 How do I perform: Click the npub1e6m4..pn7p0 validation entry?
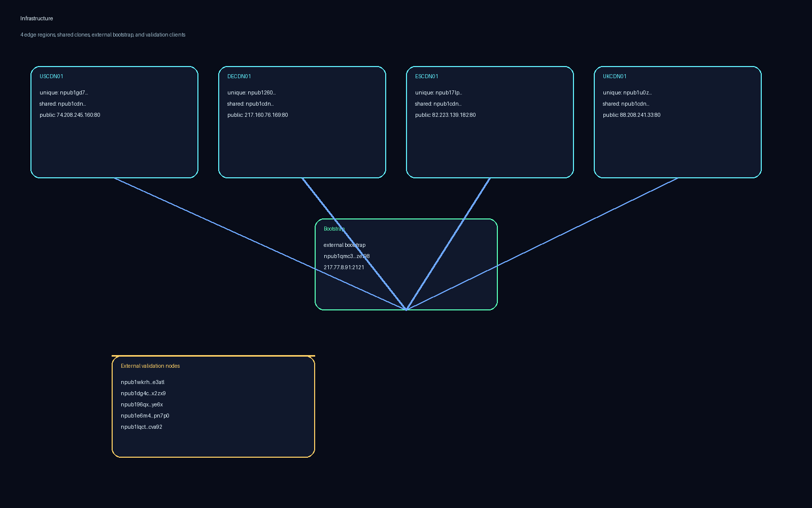(x=145, y=416)
